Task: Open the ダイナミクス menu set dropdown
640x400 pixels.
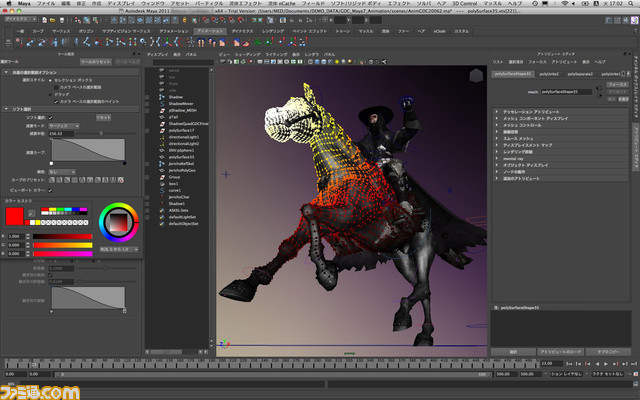Action: (20, 19)
